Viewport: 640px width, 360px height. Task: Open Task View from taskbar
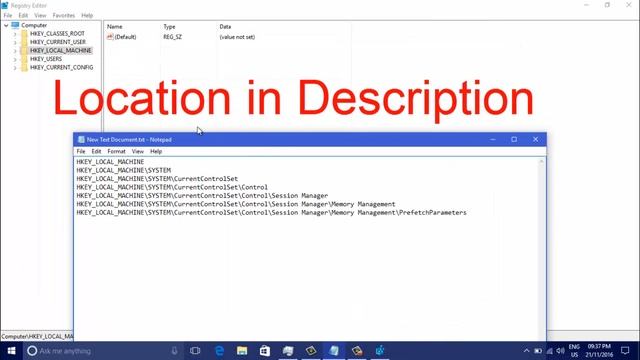click(x=195, y=351)
